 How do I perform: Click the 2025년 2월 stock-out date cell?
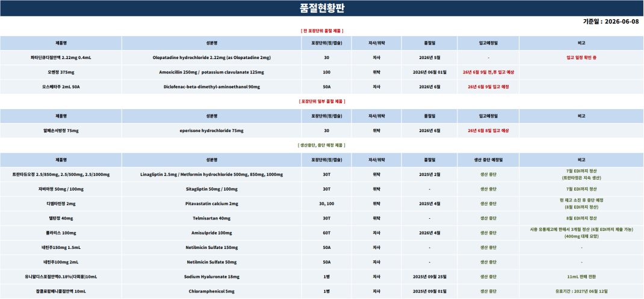click(430, 175)
